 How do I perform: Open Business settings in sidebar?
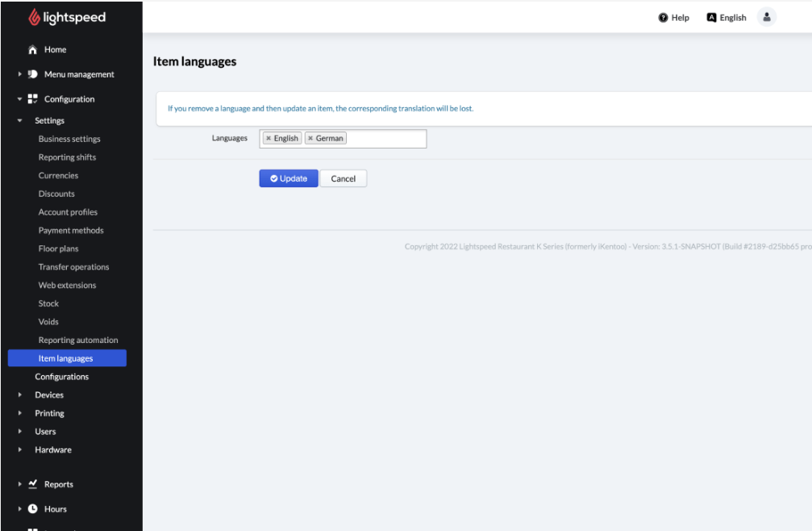69,139
